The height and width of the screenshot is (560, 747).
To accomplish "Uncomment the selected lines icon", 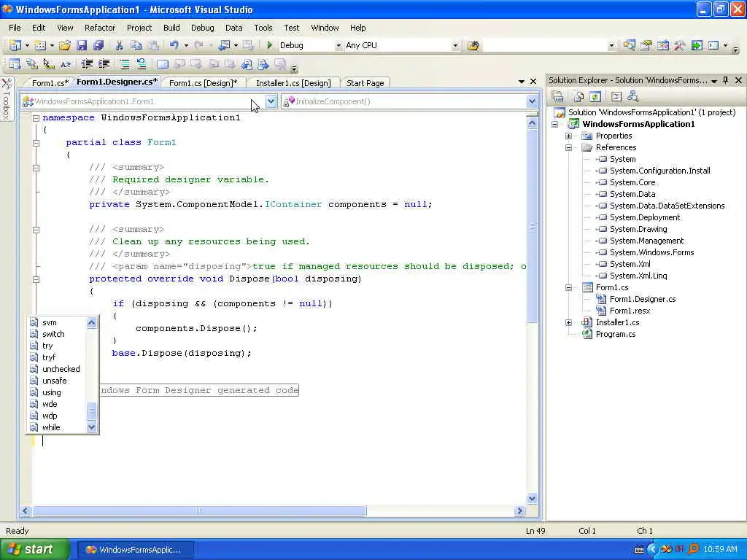I will [142, 64].
